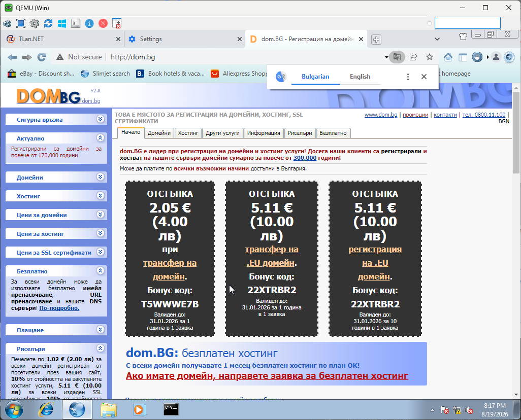Open the home page icon

448,57
